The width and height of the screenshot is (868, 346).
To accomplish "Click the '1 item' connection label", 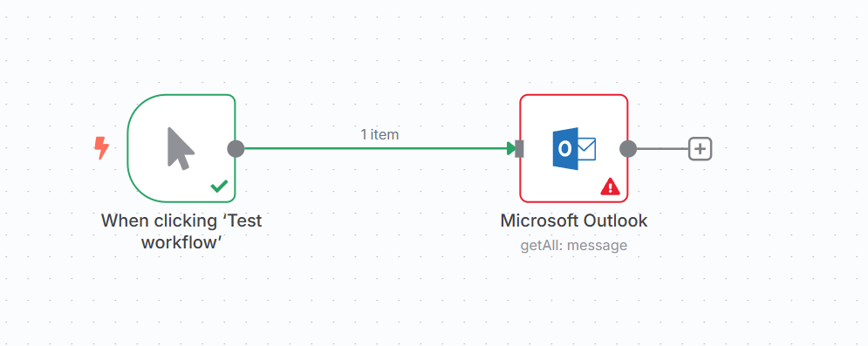I will (x=379, y=134).
